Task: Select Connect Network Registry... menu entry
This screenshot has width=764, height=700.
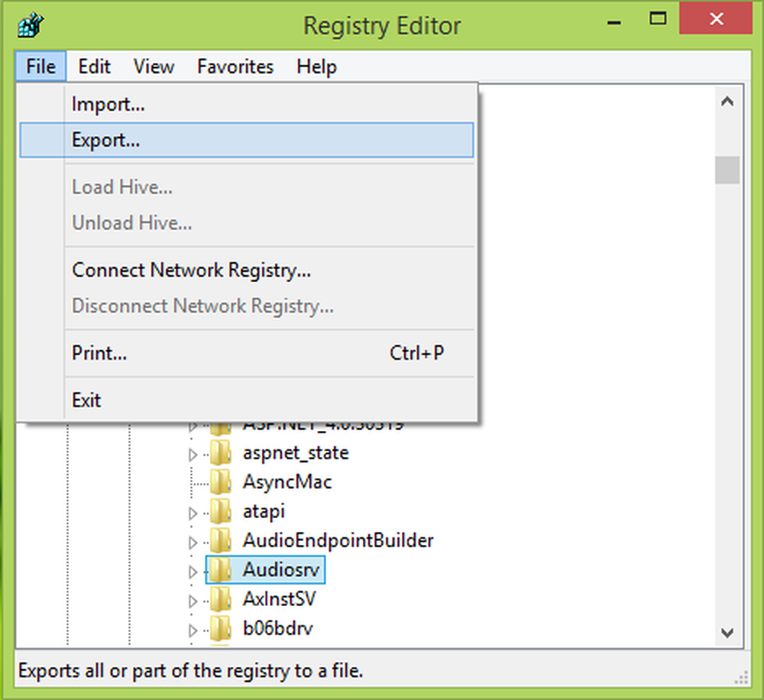Action: click(191, 270)
